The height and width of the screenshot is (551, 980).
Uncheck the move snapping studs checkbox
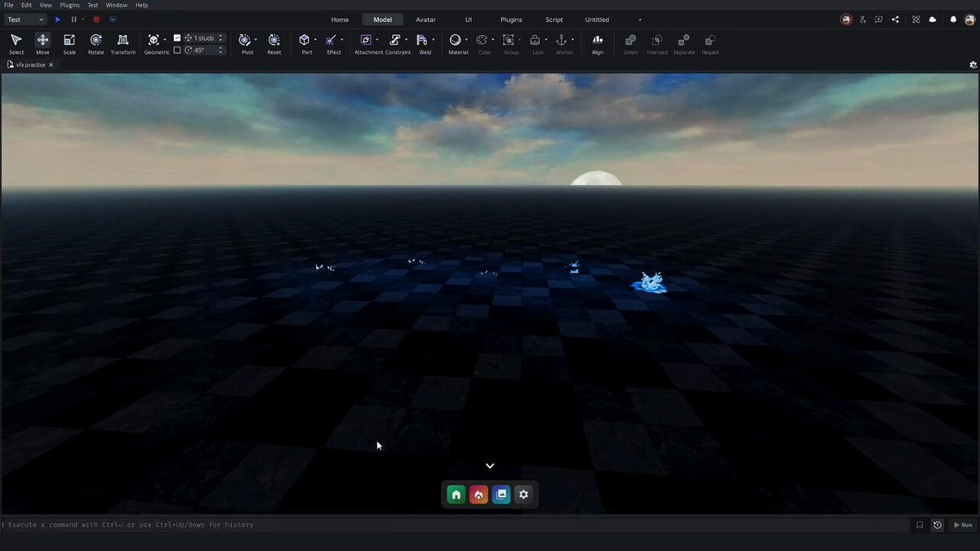point(177,38)
